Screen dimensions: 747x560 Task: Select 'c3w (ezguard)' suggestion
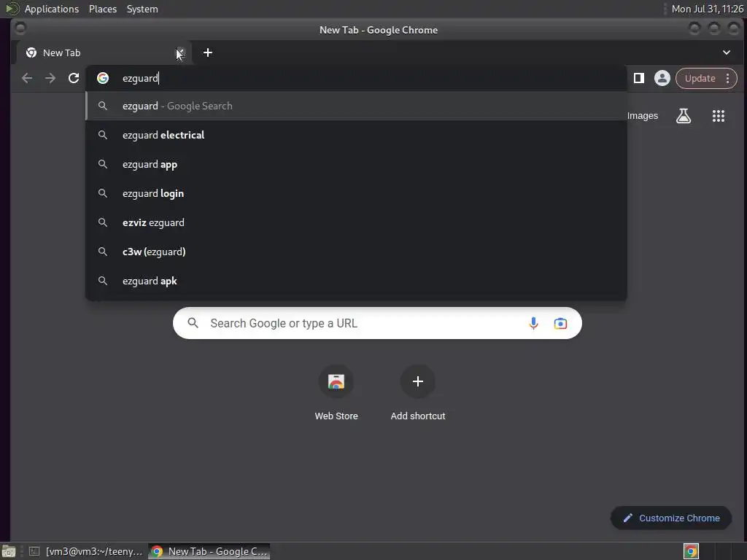[356, 252]
